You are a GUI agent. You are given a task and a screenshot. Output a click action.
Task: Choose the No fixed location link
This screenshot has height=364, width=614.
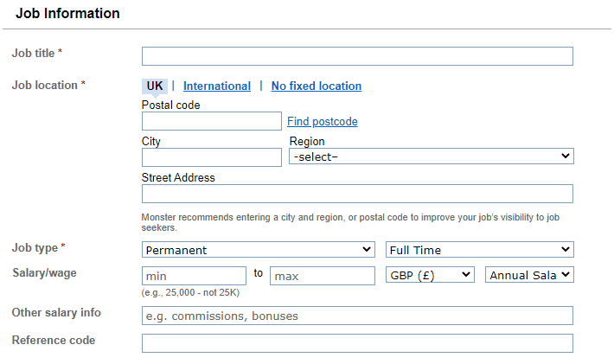point(317,86)
